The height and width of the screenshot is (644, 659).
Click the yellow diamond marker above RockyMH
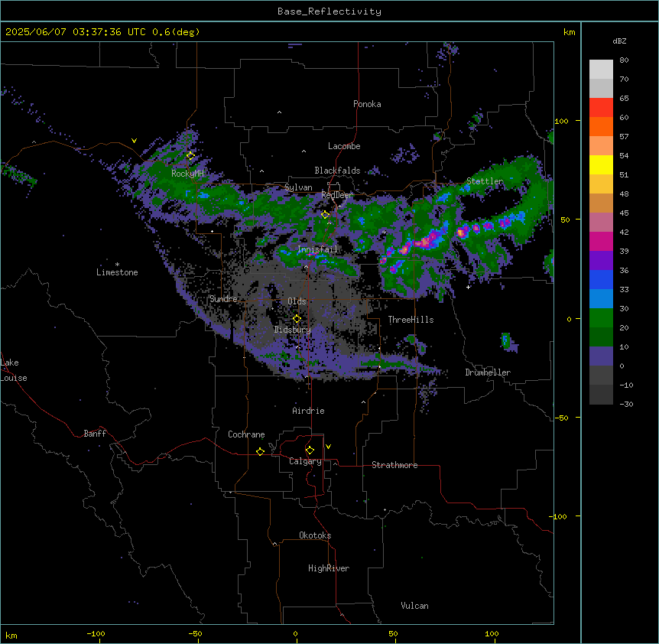click(190, 156)
